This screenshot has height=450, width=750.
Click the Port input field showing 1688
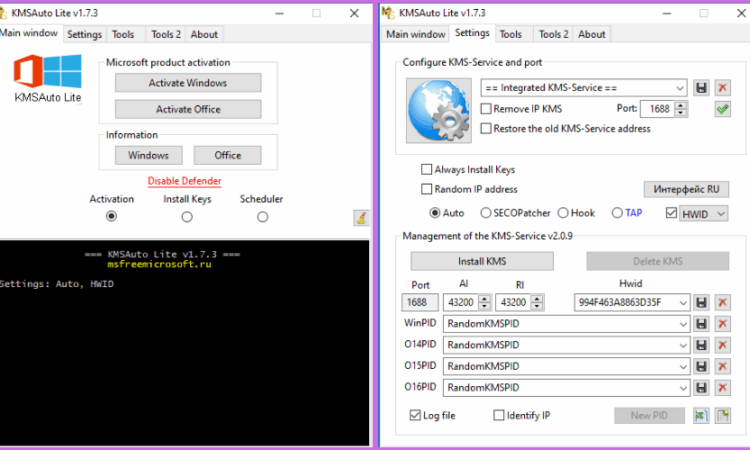coord(657,109)
